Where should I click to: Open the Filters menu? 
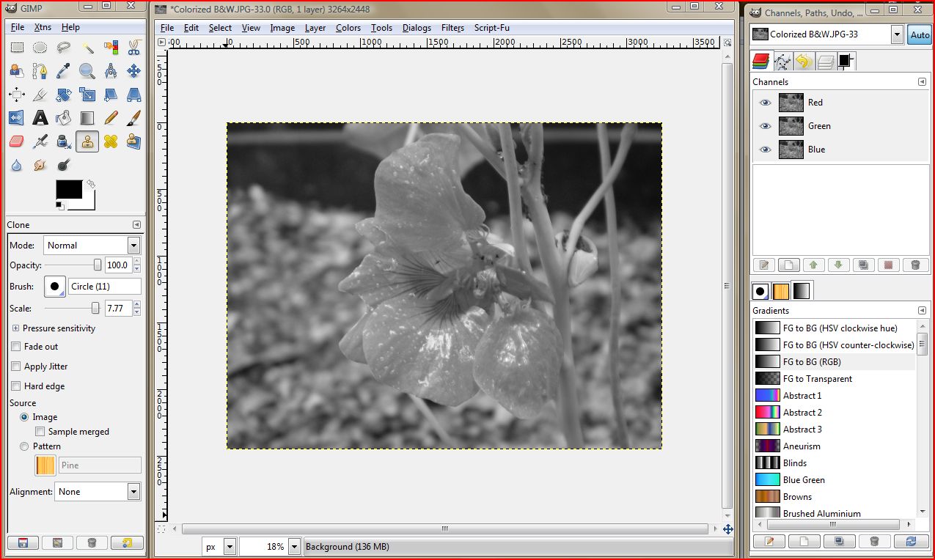point(452,28)
